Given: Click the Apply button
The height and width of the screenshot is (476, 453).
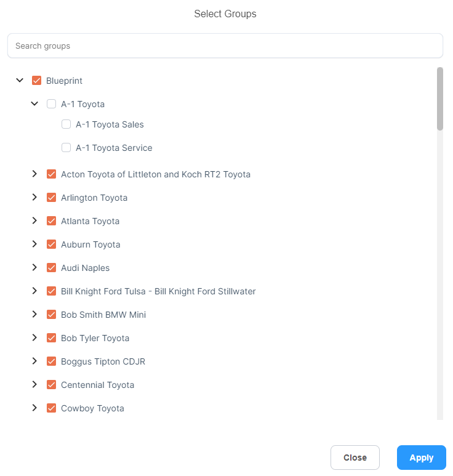Looking at the screenshot, I should 422,458.
